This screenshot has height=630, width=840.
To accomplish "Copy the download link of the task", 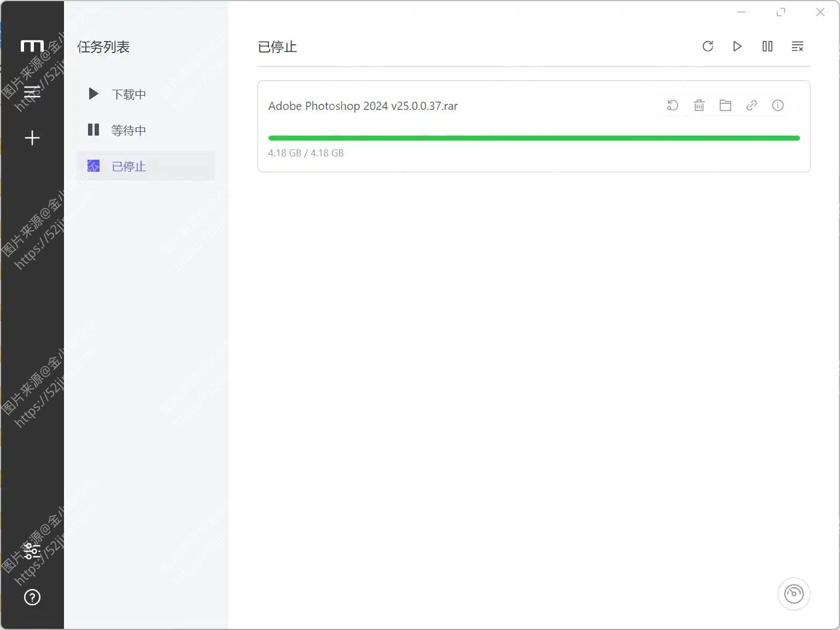I will click(751, 106).
